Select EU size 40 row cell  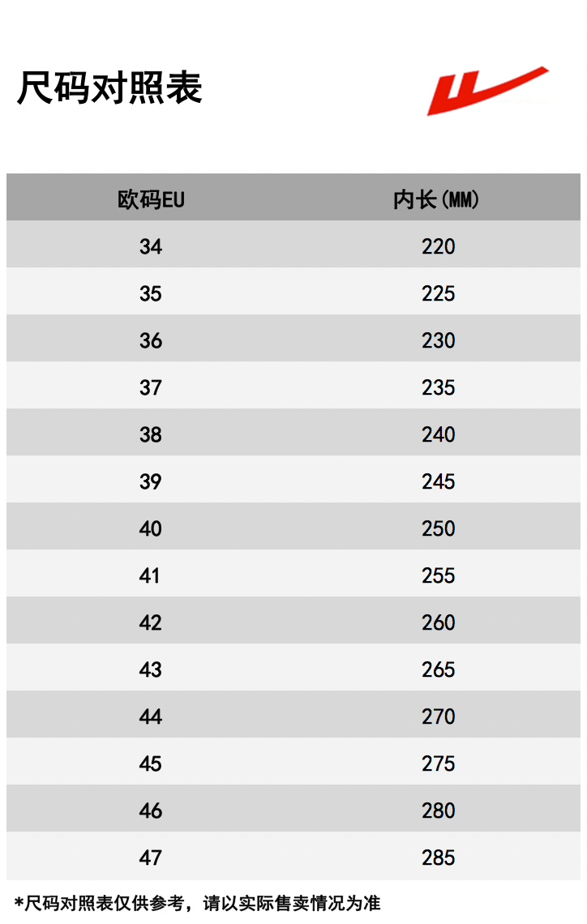click(151, 528)
